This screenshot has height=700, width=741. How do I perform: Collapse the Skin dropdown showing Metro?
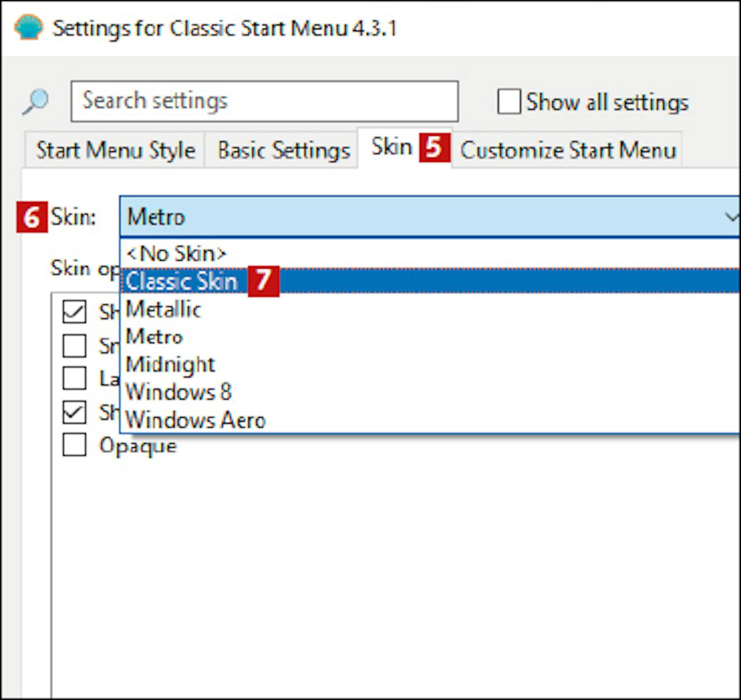[x=429, y=217]
